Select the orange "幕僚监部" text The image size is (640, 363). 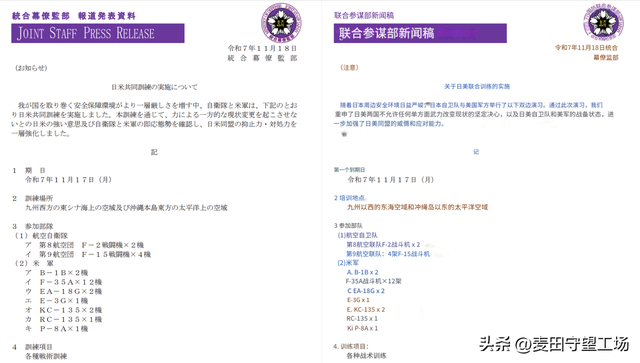coord(606,58)
